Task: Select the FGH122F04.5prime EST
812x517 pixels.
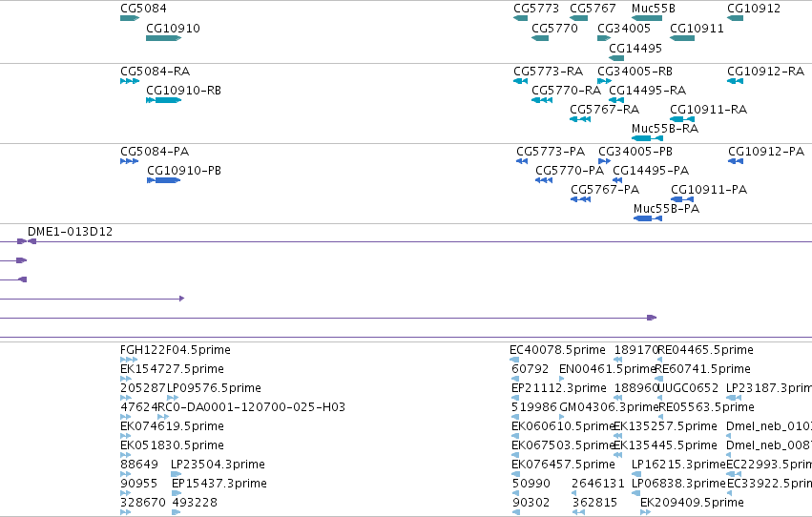Action: 129,360
